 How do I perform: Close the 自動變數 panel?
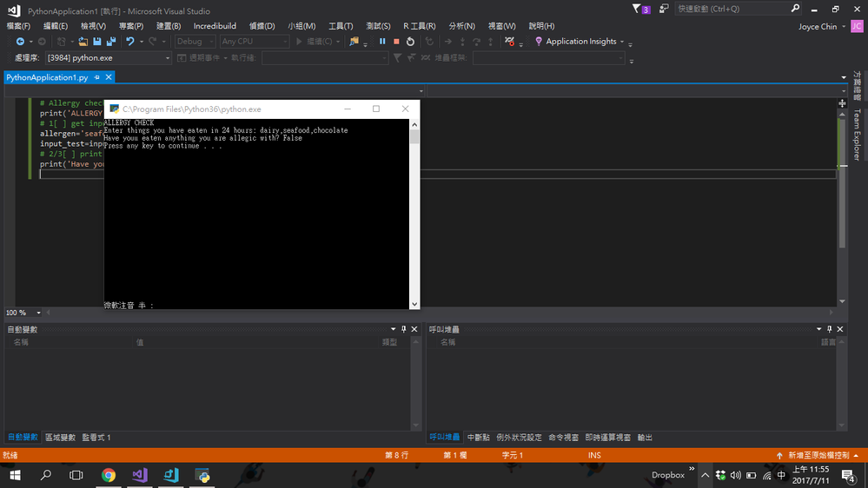(414, 329)
